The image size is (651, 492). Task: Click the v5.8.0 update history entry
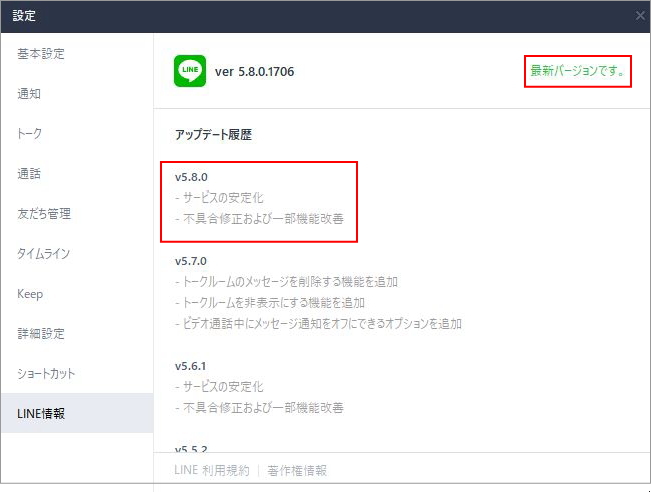pyautogui.click(x=191, y=177)
